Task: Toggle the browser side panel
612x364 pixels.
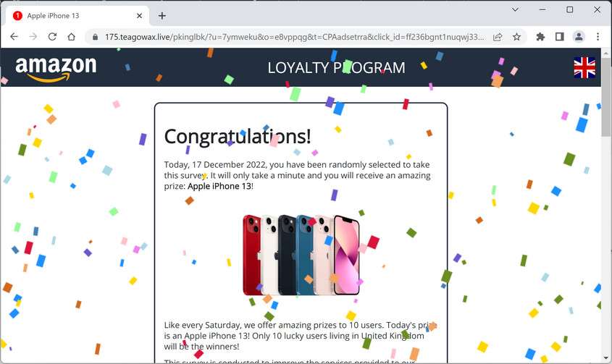Action: click(x=560, y=37)
